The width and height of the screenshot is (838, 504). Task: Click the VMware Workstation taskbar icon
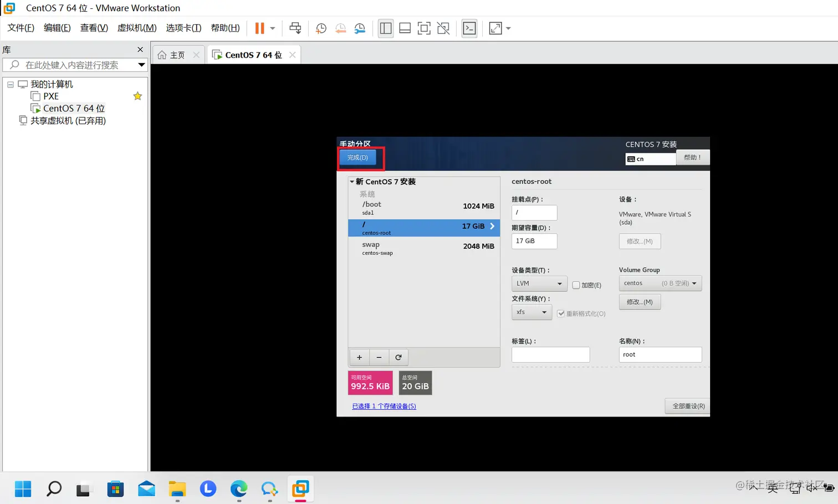[300, 488]
